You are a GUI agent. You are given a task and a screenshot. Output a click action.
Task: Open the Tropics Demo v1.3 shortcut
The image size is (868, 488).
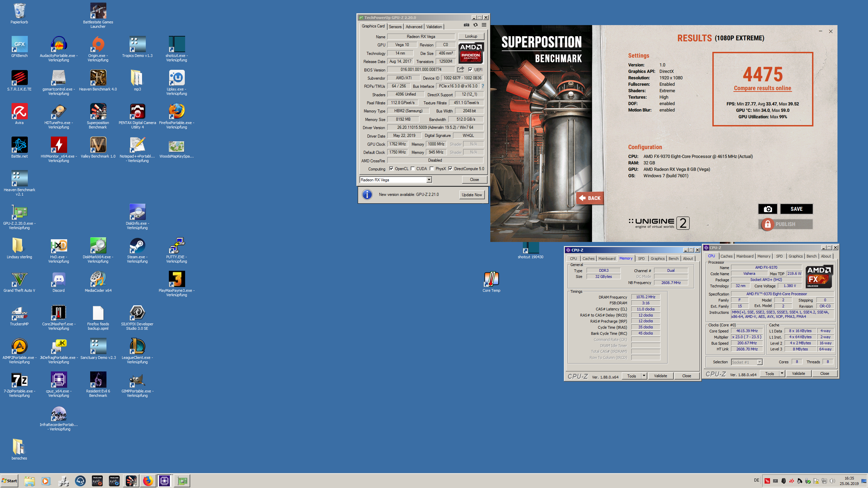(137, 47)
